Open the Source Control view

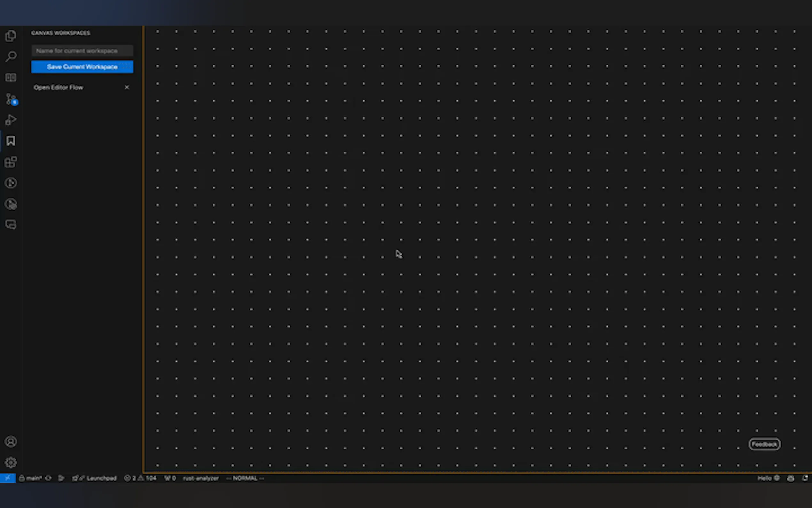point(11,99)
